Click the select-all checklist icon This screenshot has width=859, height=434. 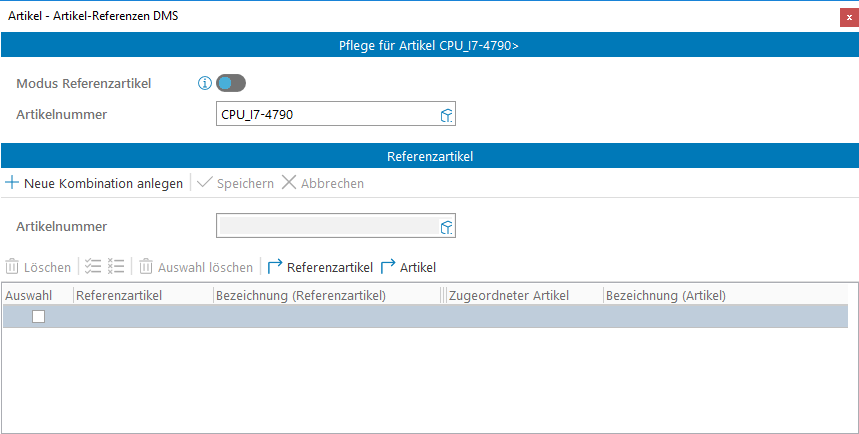pyautogui.click(x=93, y=267)
